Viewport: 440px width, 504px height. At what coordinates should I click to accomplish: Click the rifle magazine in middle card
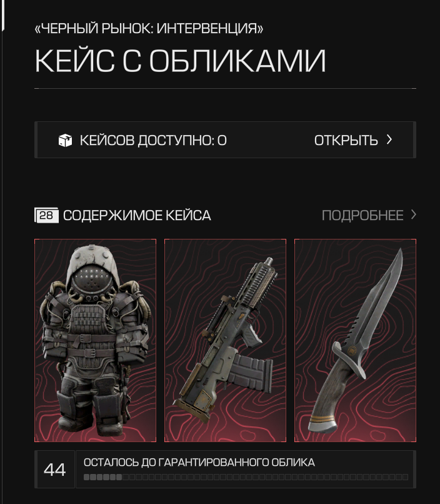[x=252, y=373]
